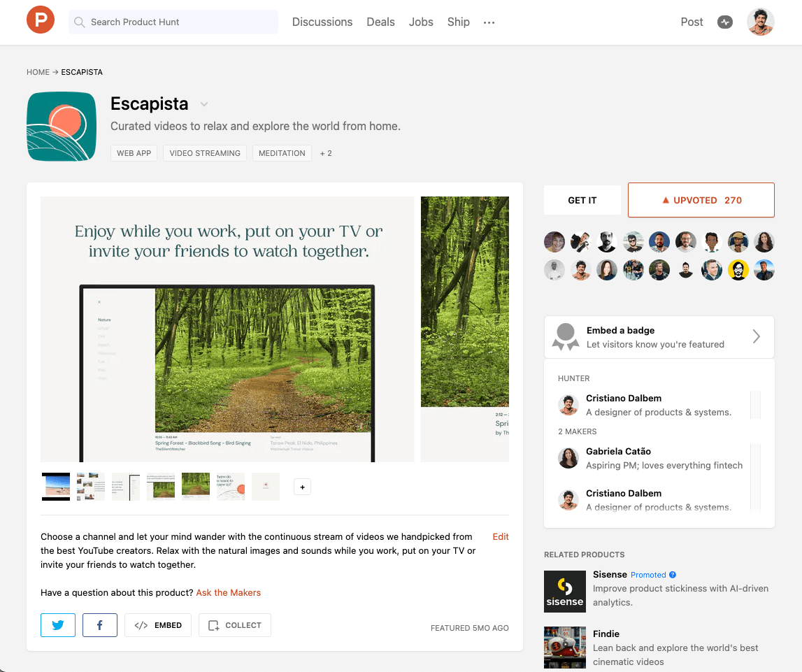Click the Sisense product logo
This screenshot has width=802, height=672.
tap(564, 591)
